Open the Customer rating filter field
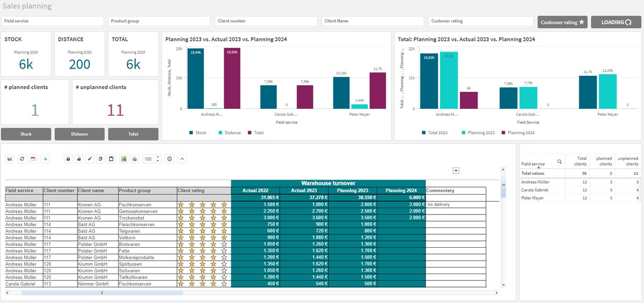The width and height of the screenshot is (644, 303). pyautogui.click(x=480, y=21)
